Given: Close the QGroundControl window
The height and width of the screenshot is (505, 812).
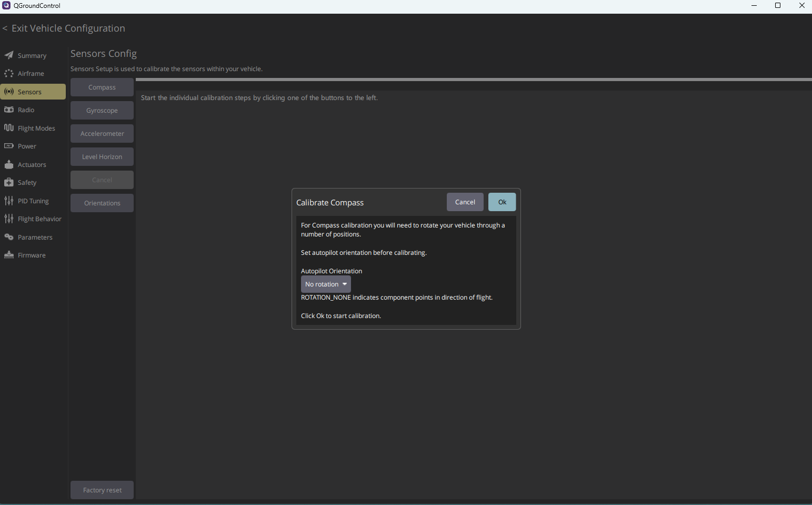Looking at the screenshot, I should (801, 6).
